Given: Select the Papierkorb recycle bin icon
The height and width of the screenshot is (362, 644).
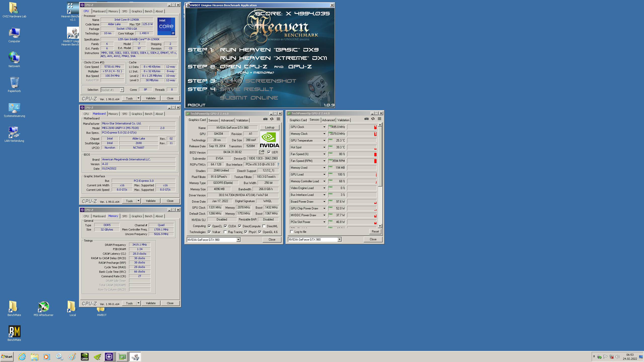Looking at the screenshot, I should [14, 85].
